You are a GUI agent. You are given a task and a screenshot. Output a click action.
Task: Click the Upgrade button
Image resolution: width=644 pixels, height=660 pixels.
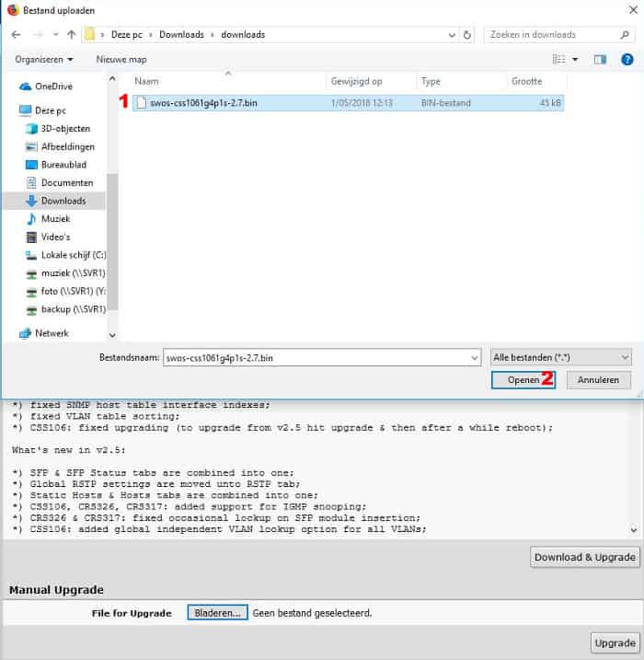coord(615,643)
